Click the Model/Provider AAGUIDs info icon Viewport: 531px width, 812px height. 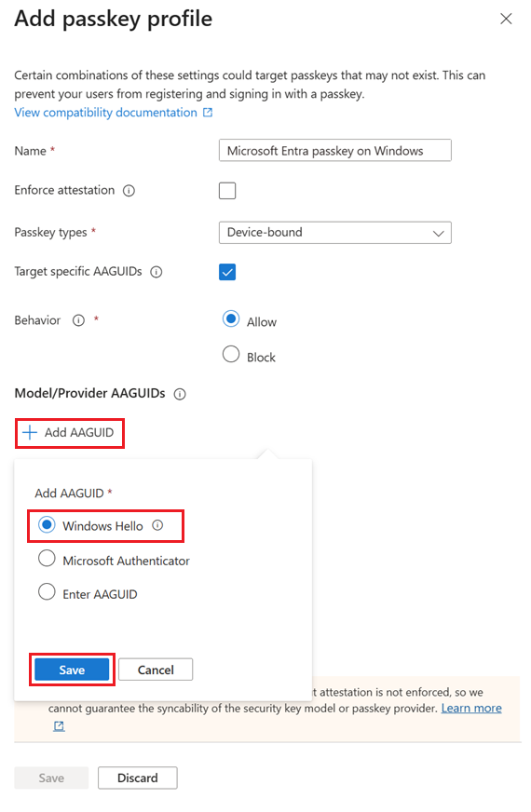point(180,394)
